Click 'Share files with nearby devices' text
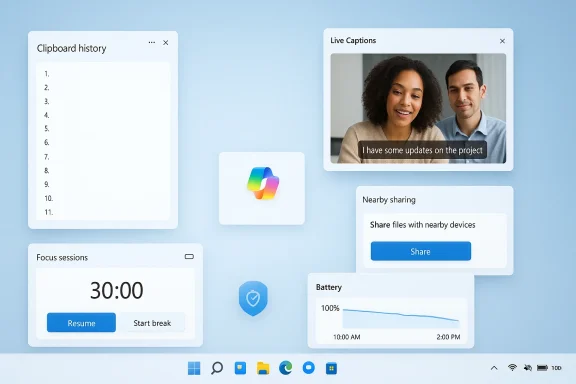This screenshot has height=384, width=576. [x=422, y=225]
